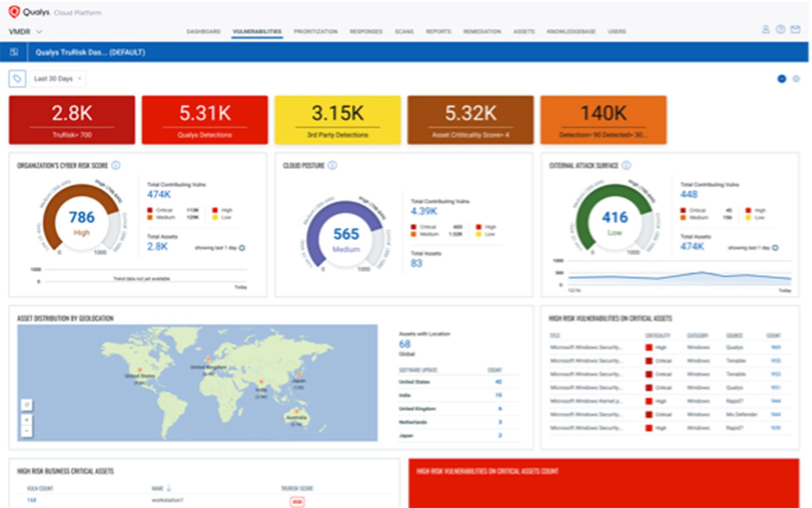The height and width of the screenshot is (508, 812).
Task: Open the user profile icon
Action: click(765, 30)
